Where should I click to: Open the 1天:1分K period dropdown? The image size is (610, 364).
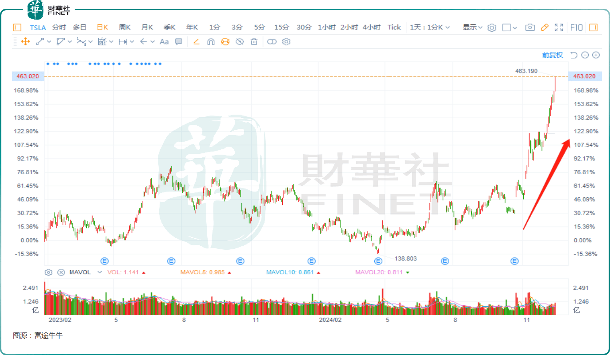[430, 28]
